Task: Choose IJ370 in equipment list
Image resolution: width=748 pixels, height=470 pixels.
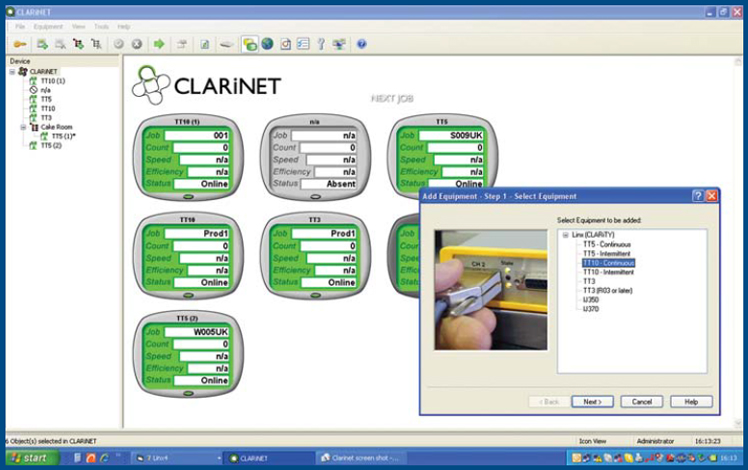Action: 591,309
